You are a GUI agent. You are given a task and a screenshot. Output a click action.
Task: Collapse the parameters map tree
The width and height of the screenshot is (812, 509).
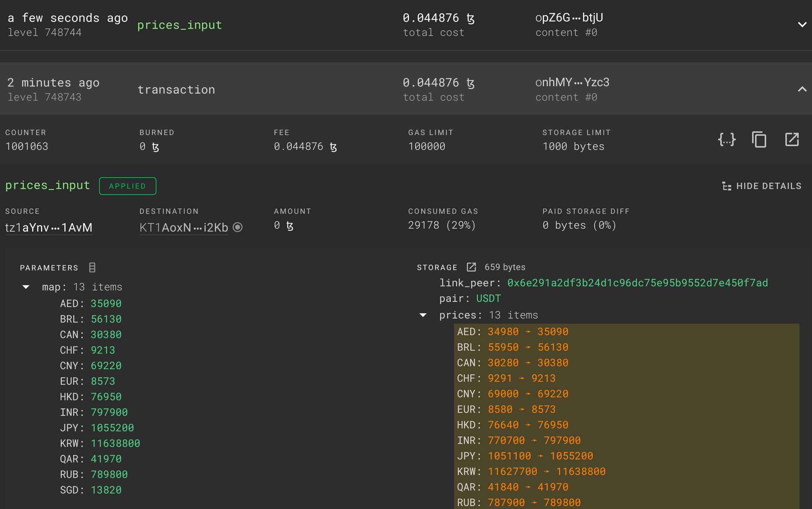click(26, 287)
